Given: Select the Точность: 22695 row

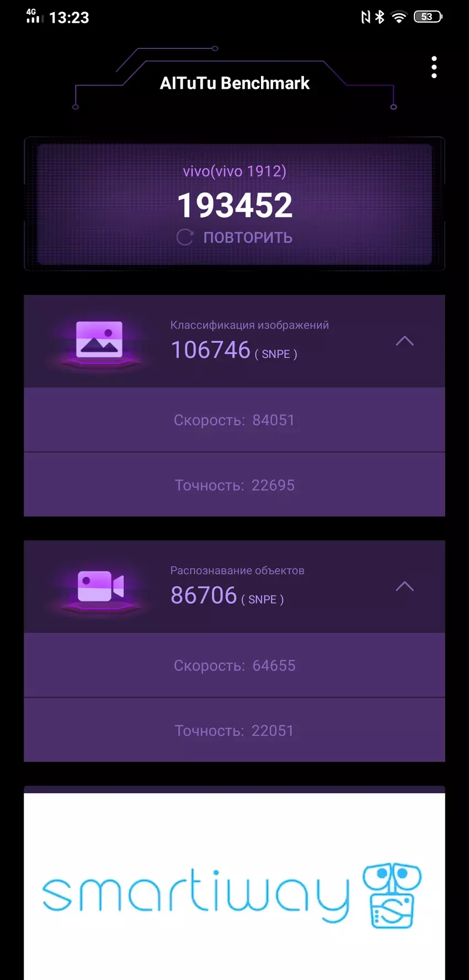Looking at the screenshot, I should [234, 485].
